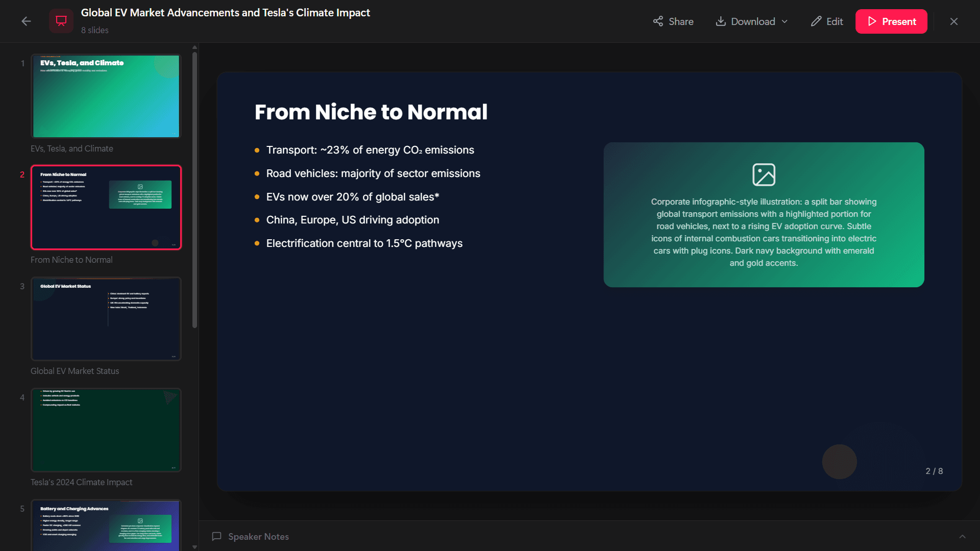Screen dimensions: 980x551
Task: Click the Speaker Notes comment icon
Action: tap(216, 536)
